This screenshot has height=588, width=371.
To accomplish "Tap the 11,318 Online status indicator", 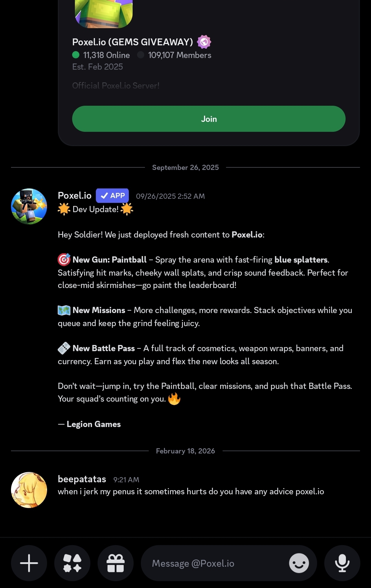I will point(101,55).
